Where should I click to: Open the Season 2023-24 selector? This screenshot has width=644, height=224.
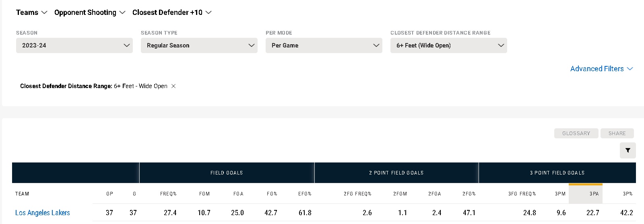(x=74, y=45)
